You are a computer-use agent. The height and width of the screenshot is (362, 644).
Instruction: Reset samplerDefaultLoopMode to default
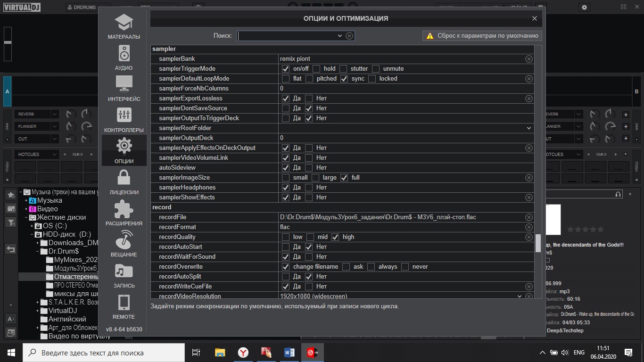529,79
